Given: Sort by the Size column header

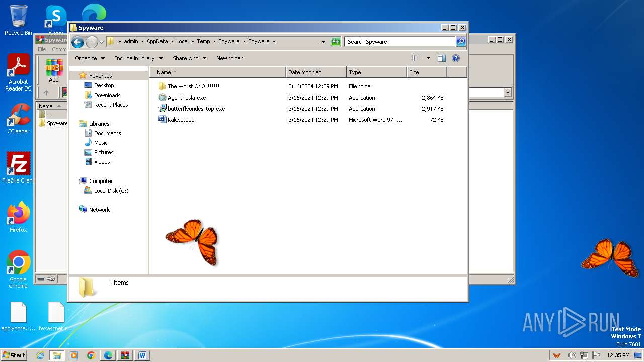Looking at the screenshot, I should click(427, 72).
